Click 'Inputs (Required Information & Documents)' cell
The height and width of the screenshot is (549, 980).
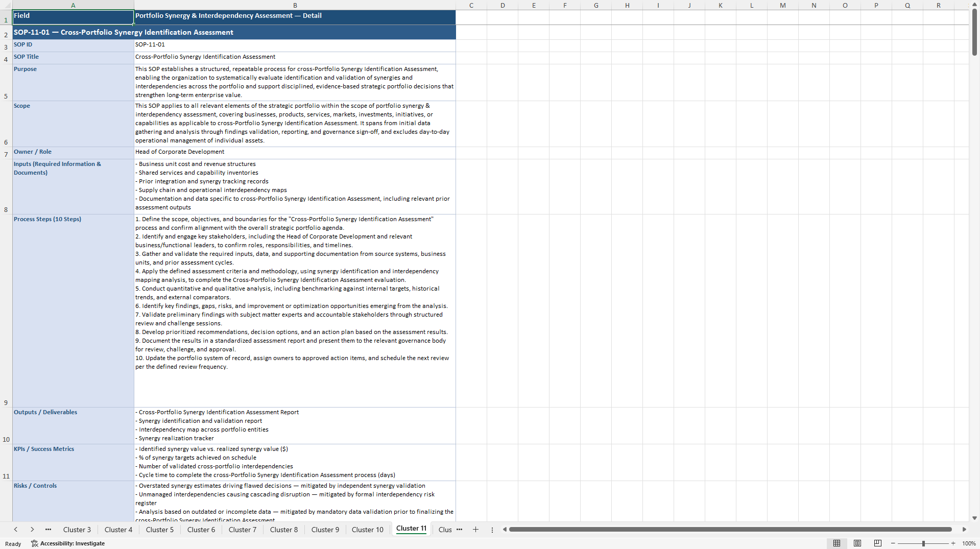73,186
